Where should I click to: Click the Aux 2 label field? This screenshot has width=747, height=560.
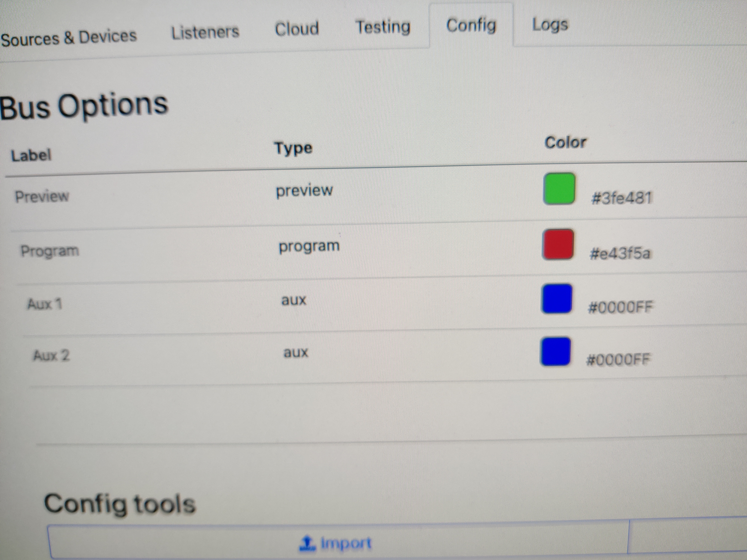51,355
